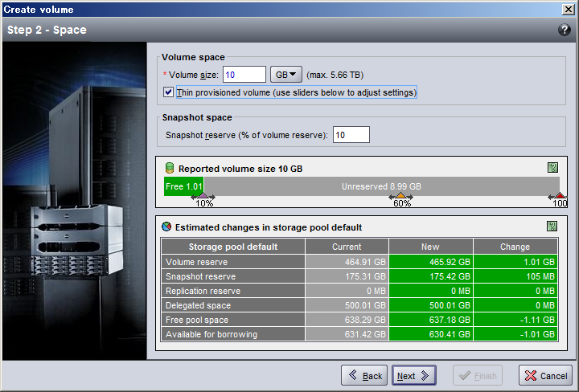
Task: Select the Snapshot reserve row label
Action: click(x=233, y=276)
